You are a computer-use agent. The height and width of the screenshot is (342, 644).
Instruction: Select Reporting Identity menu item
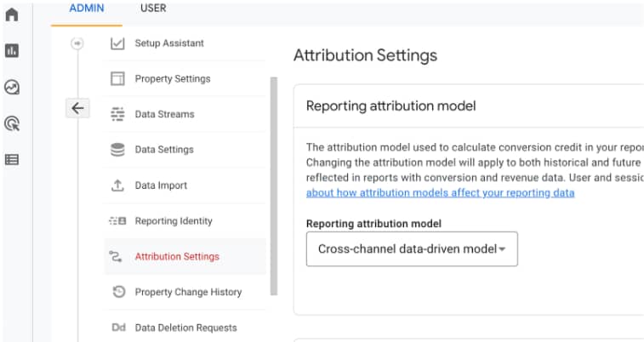click(x=174, y=221)
